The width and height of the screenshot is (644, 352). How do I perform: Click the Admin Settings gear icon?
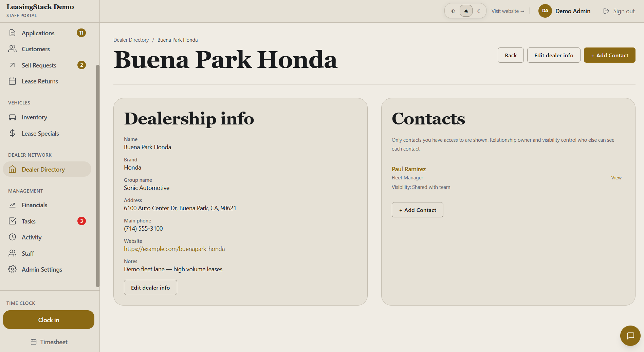coord(13,269)
